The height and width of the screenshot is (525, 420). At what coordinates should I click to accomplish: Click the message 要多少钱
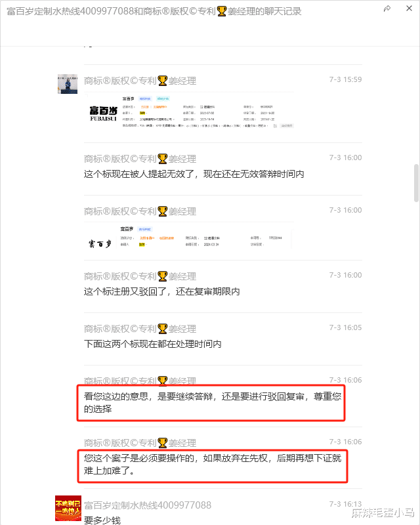[102, 520]
